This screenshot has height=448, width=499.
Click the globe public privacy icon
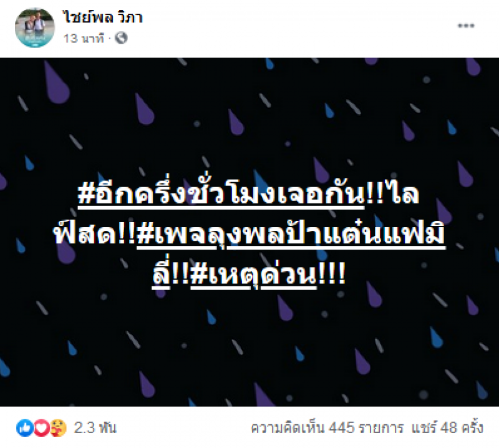pos(121,38)
